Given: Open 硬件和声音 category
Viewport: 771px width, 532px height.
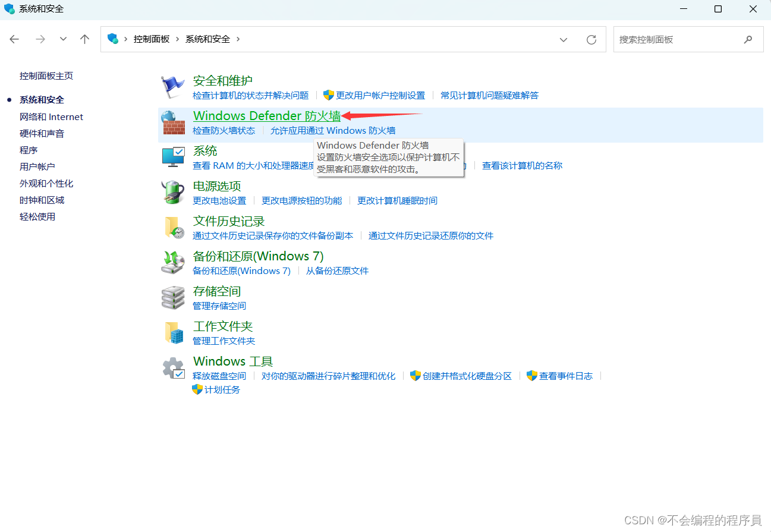Looking at the screenshot, I should coord(42,134).
